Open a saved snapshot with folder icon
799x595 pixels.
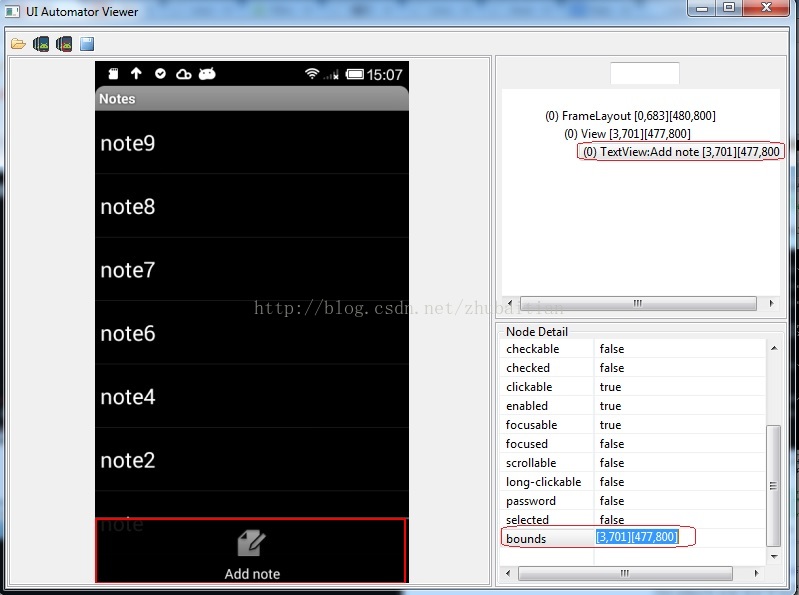(18, 44)
